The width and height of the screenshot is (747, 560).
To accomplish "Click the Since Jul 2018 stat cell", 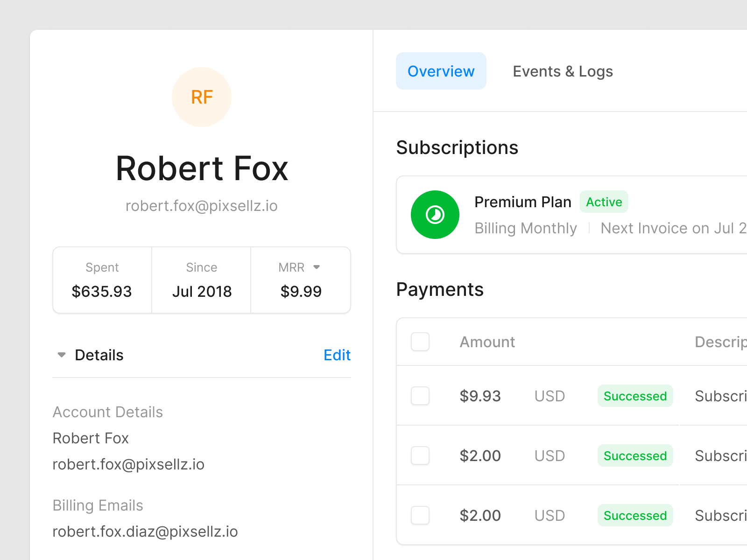I will (x=202, y=280).
